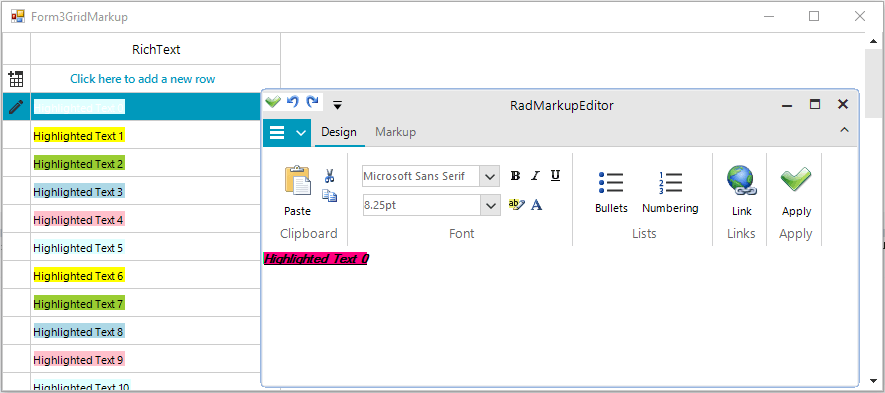Close the RadMarkupEditor window
This screenshot has width=885, height=393.
[843, 104]
